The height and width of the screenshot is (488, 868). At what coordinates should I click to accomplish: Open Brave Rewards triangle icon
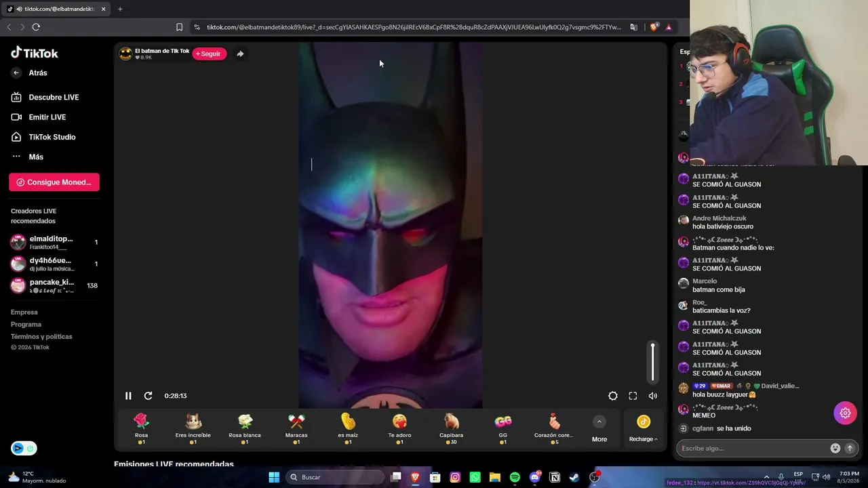tap(669, 27)
